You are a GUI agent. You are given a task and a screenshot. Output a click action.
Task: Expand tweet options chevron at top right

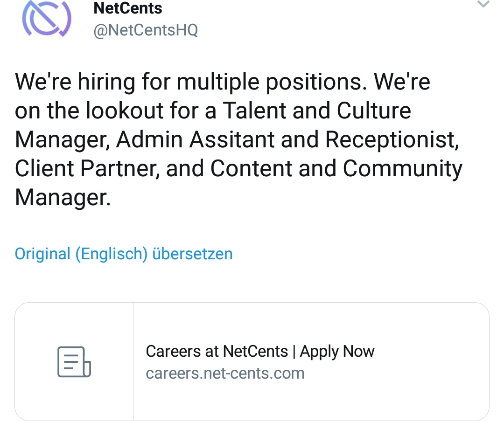483,5
